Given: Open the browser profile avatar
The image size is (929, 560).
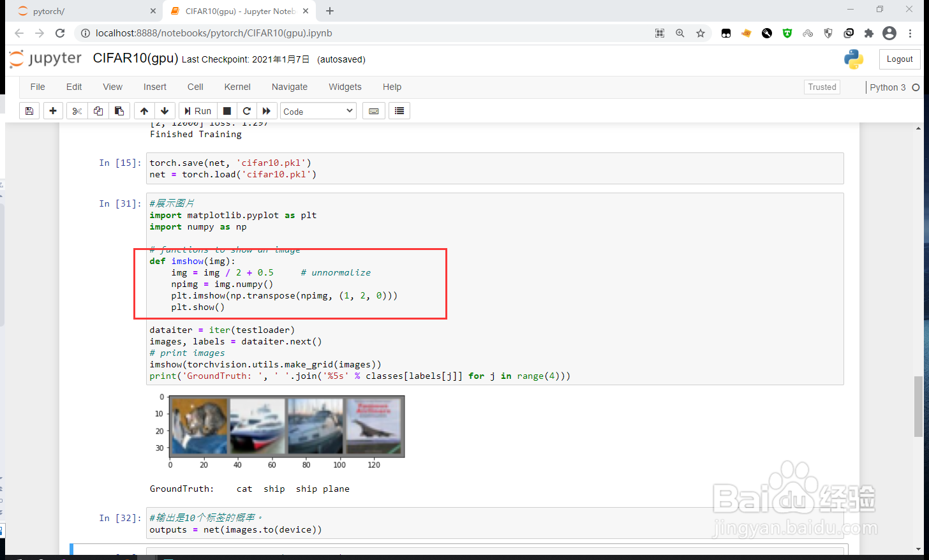Looking at the screenshot, I should coord(889,33).
